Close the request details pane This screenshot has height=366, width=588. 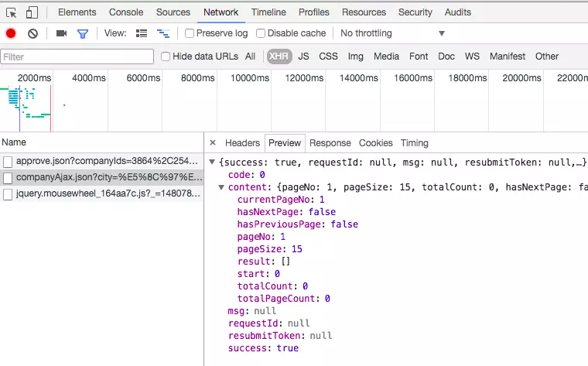[213, 142]
